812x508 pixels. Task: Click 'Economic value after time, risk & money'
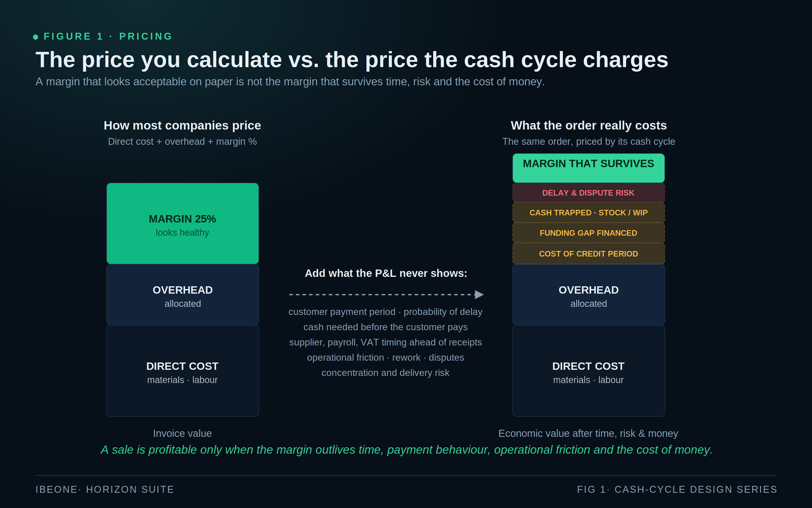(x=588, y=433)
